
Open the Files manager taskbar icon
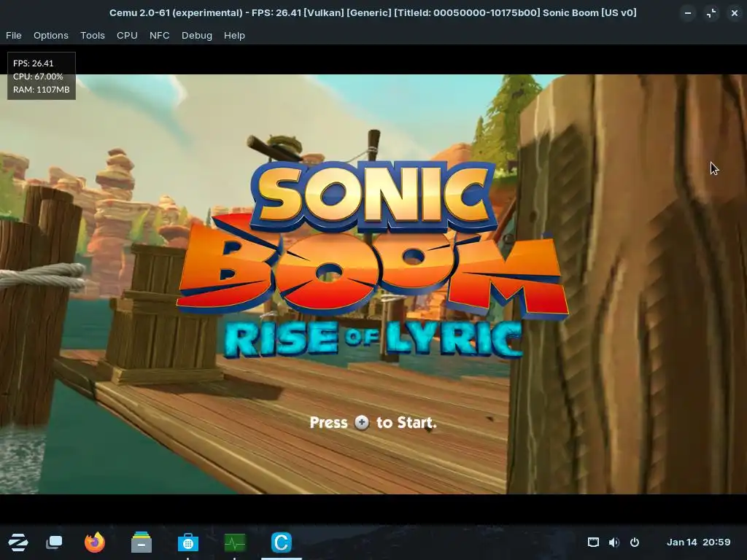point(142,542)
